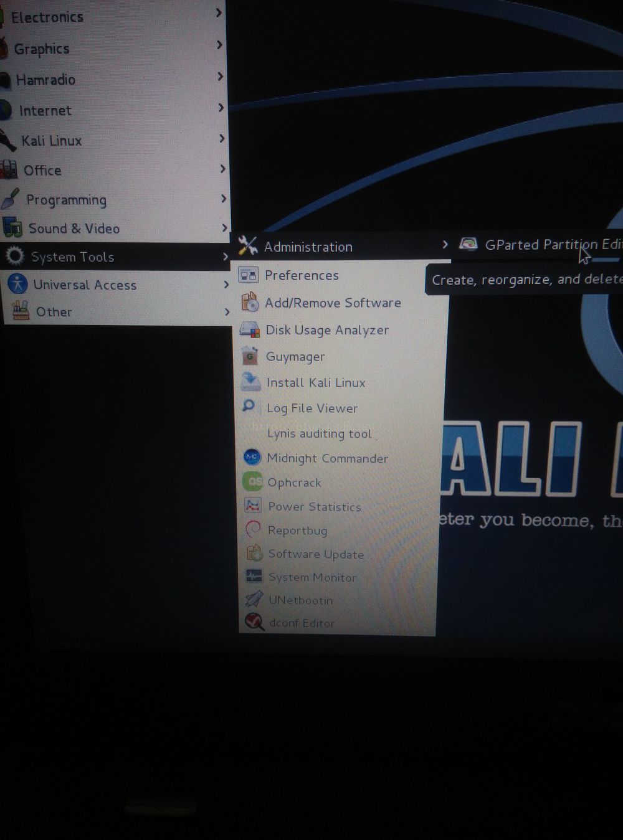
Task: Click the Office category icon
Action: pos(9,169)
